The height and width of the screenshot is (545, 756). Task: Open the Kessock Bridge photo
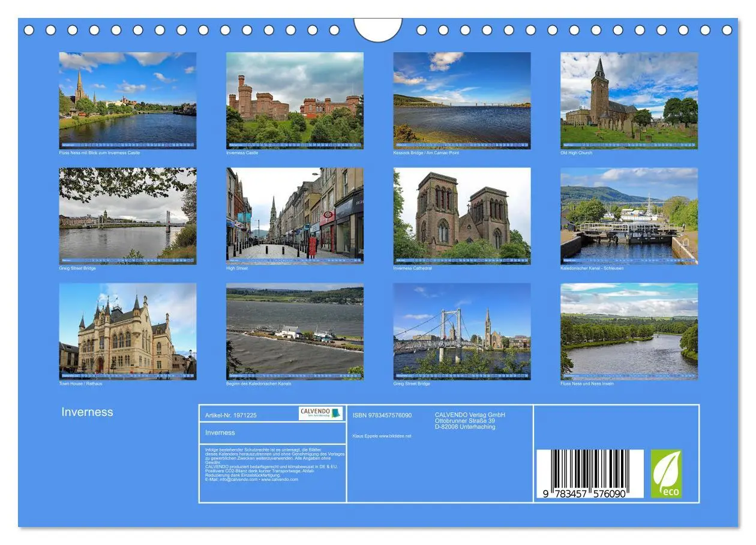click(462, 100)
